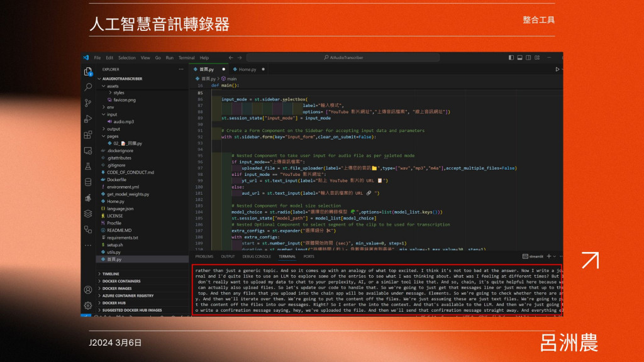Open Explorer more actions ellipsis
The image size is (644, 362).
(181, 69)
